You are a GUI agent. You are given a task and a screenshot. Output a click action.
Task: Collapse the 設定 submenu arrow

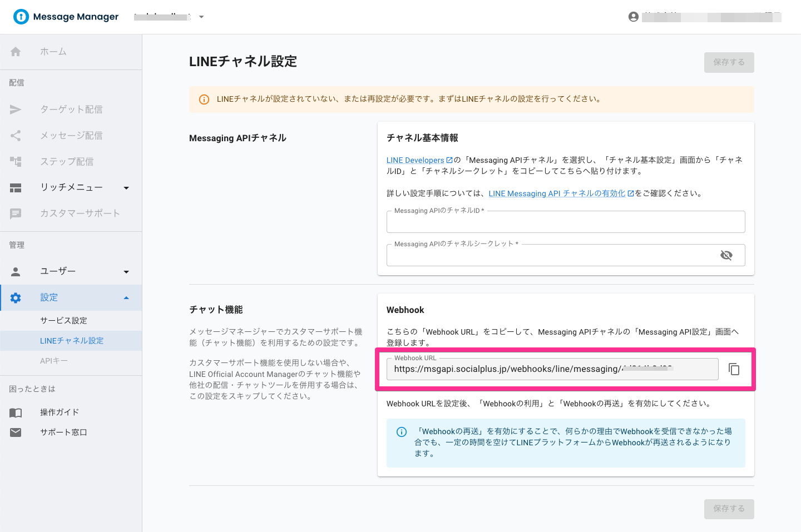point(126,298)
